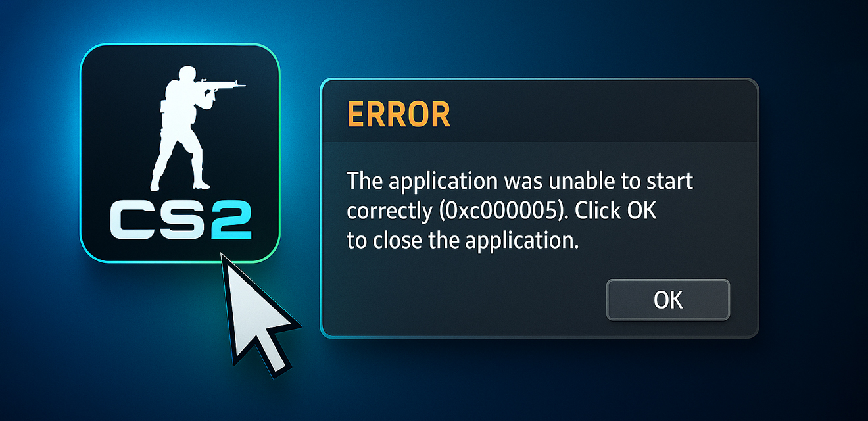Screen dimensions: 868x421
Task: Click 'to close the application' text line
Action: (x=463, y=241)
